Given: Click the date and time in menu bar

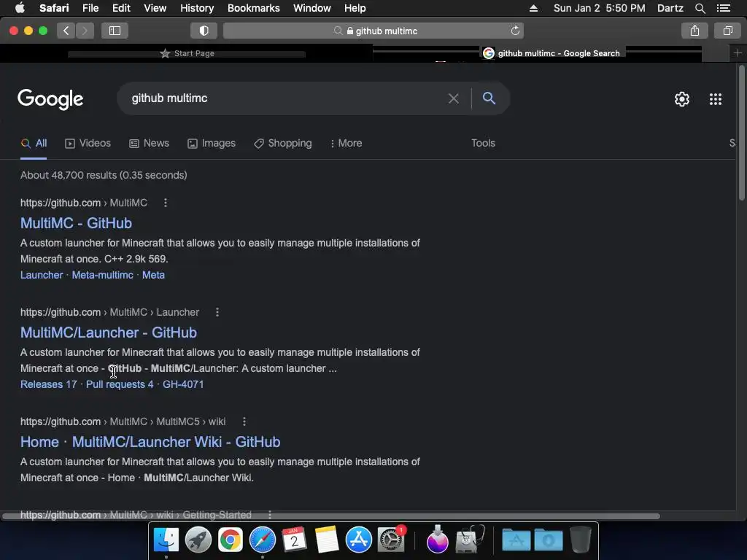Looking at the screenshot, I should (600, 8).
